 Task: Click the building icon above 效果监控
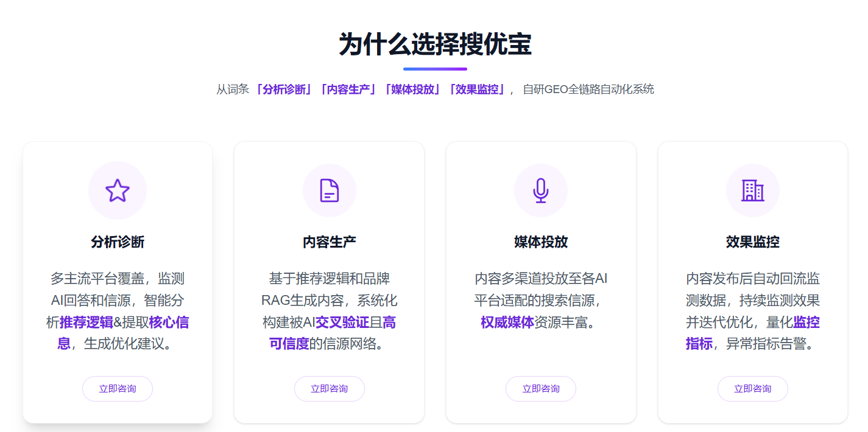click(x=752, y=190)
